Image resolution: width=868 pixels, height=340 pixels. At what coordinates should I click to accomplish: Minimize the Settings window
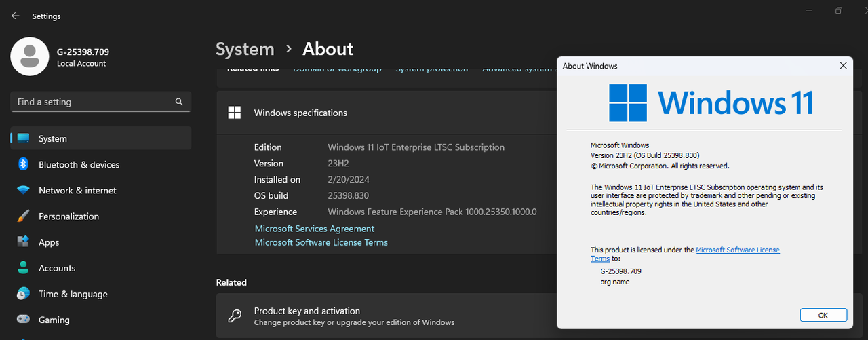tap(809, 10)
